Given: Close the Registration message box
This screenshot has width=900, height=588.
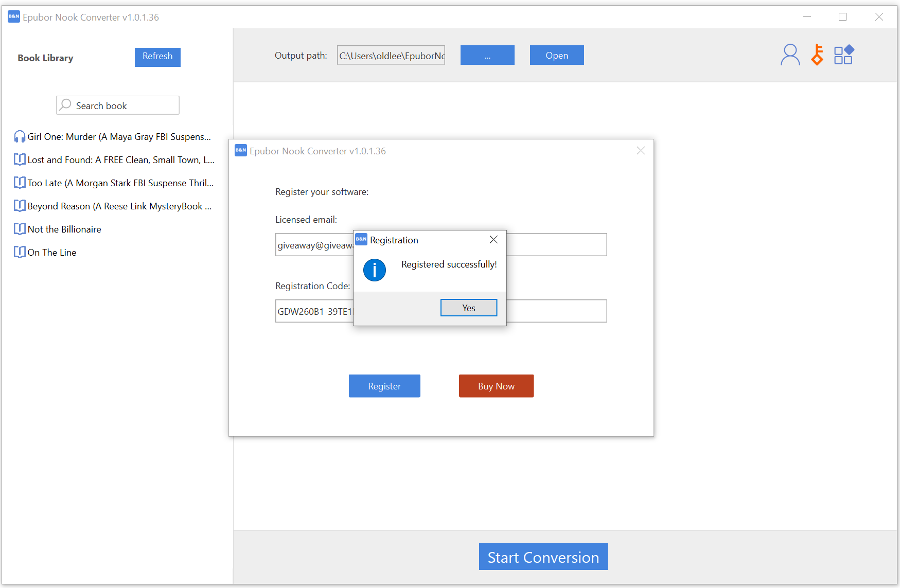Looking at the screenshot, I should (493, 240).
